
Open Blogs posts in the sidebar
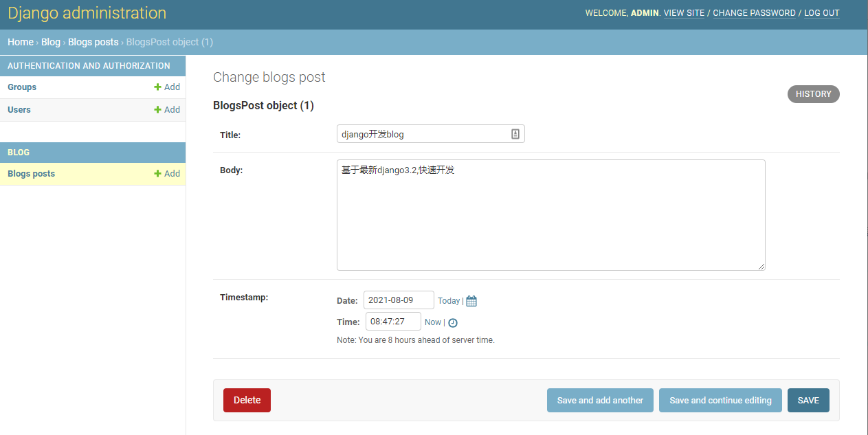[x=31, y=174]
